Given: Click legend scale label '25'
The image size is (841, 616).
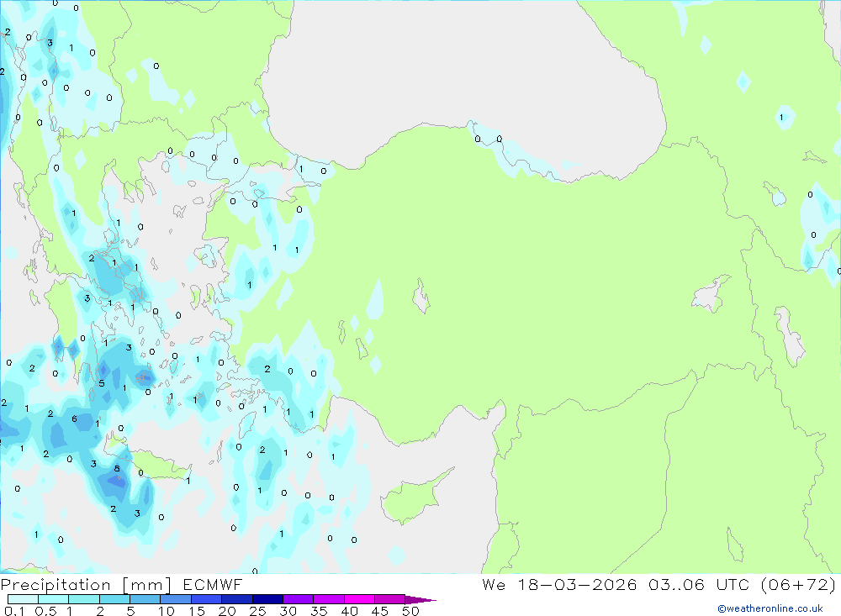Looking at the screenshot, I should (x=257, y=611).
